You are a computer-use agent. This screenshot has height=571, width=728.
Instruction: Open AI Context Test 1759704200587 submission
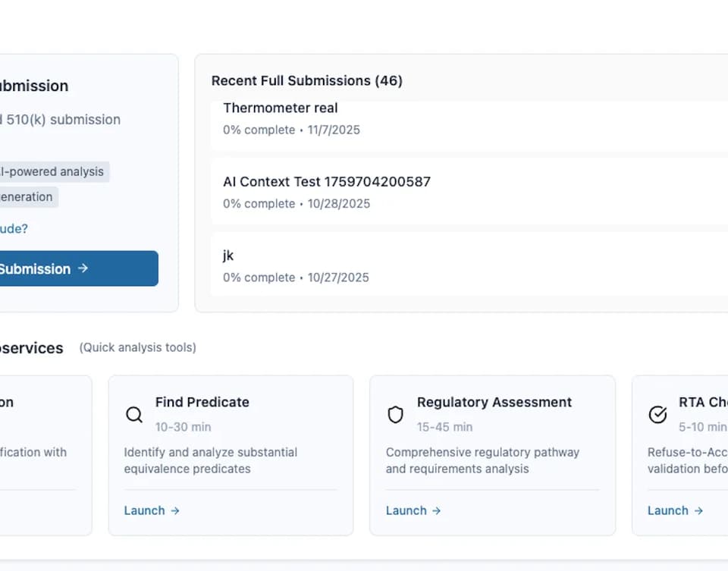pyautogui.click(x=469, y=192)
